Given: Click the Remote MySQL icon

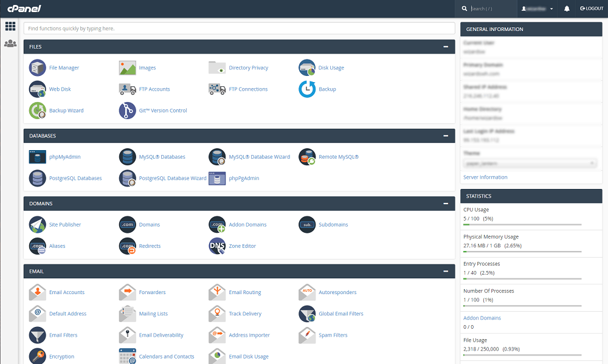Looking at the screenshot, I should point(307,157).
